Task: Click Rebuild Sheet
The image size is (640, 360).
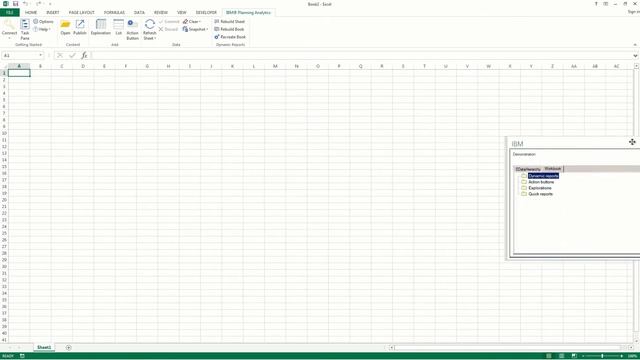Action: pos(229,21)
